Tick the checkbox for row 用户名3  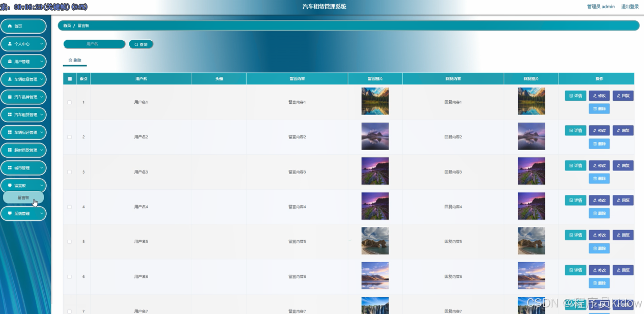(x=70, y=172)
